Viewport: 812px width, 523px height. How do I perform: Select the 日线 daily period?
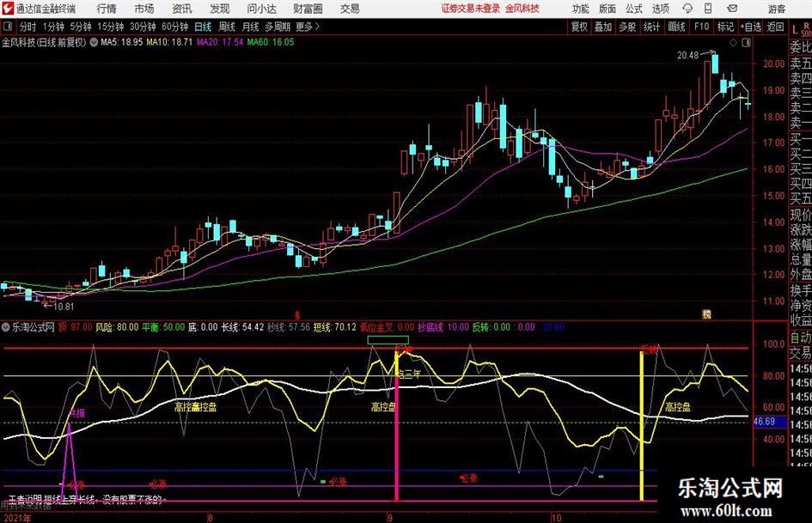tap(203, 27)
